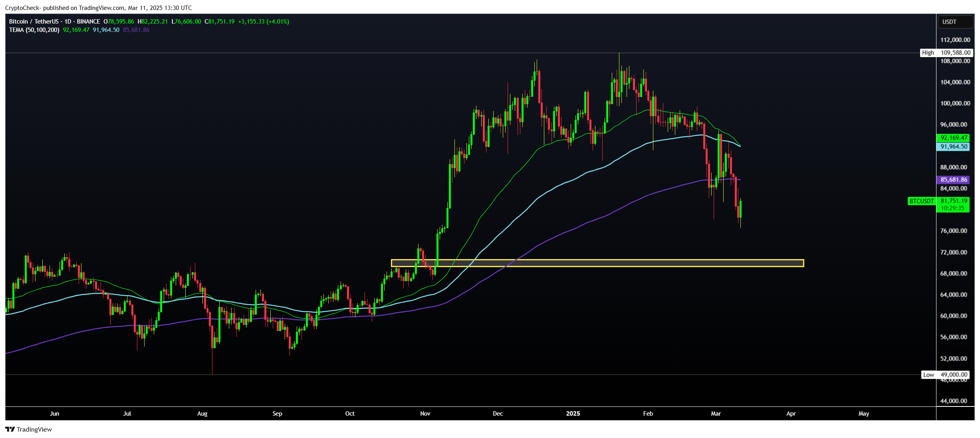The height and width of the screenshot is (438, 980).
Task: Click the green 92,169.47 price-axis tag
Action: pos(953,138)
